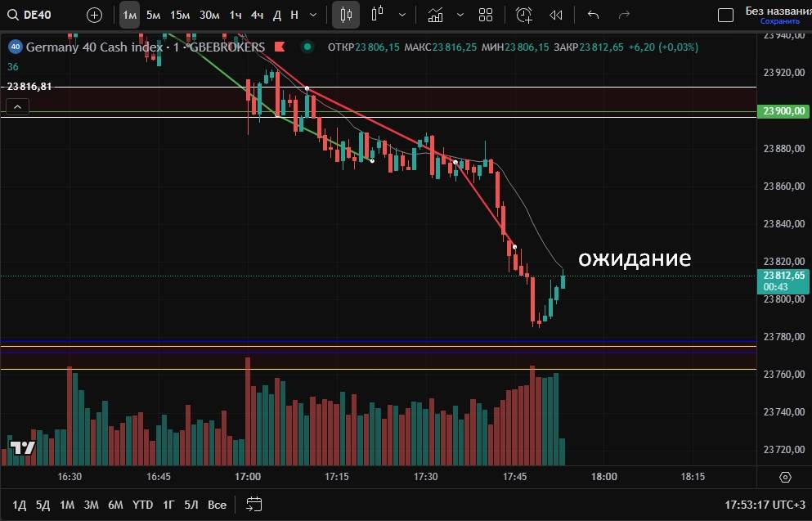Click the bar replay rewind icon
The width and height of the screenshot is (812, 521).
556,15
